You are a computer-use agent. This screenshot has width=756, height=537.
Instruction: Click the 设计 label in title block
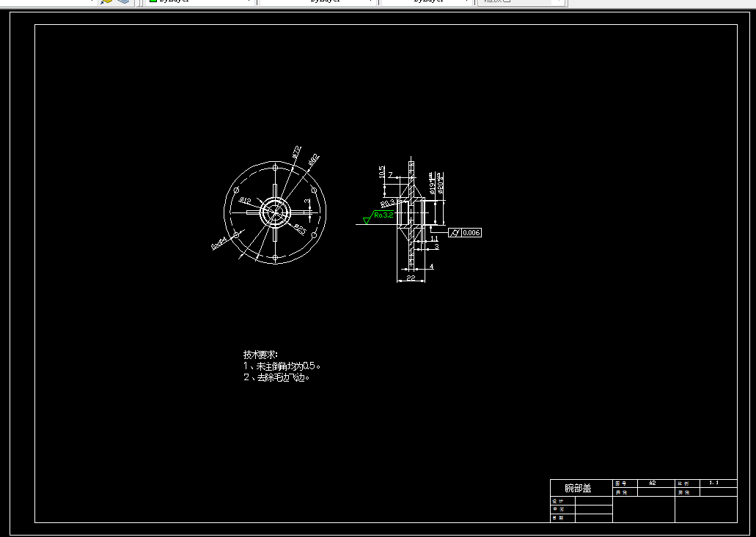pyautogui.click(x=558, y=501)
